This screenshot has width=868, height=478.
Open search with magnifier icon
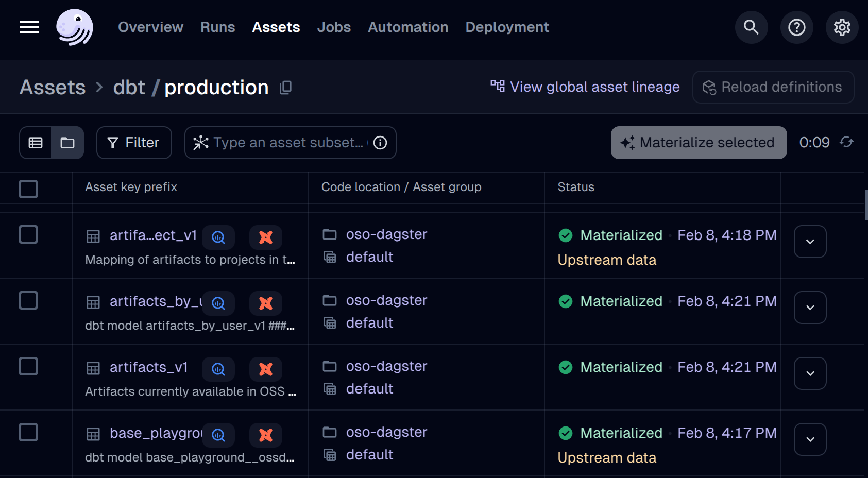click(x=751, y=27)
